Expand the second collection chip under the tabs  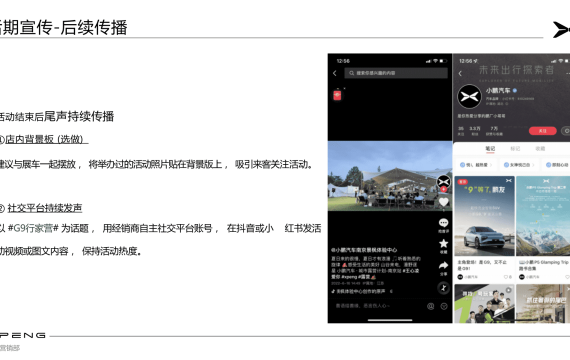[x=520, y=165]
